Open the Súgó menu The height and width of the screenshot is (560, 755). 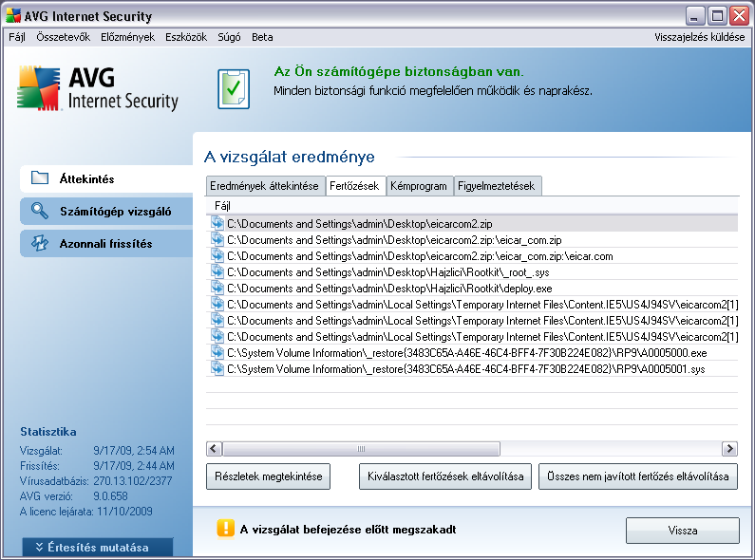(229, 37)
